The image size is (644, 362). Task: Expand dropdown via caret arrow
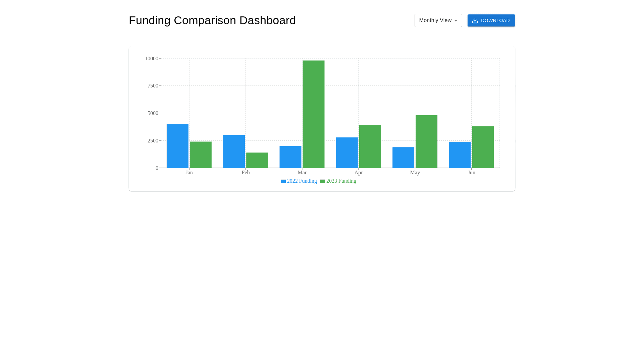(455, 21)
